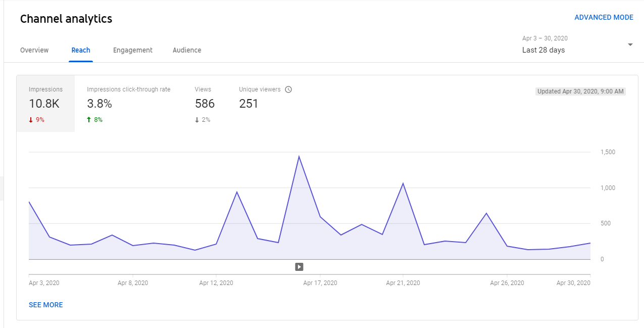This screenshot has width=644, height=328.
Task: Click the chart peak at Apr 21
Action: pyautogui.click(x=403, y=183)
